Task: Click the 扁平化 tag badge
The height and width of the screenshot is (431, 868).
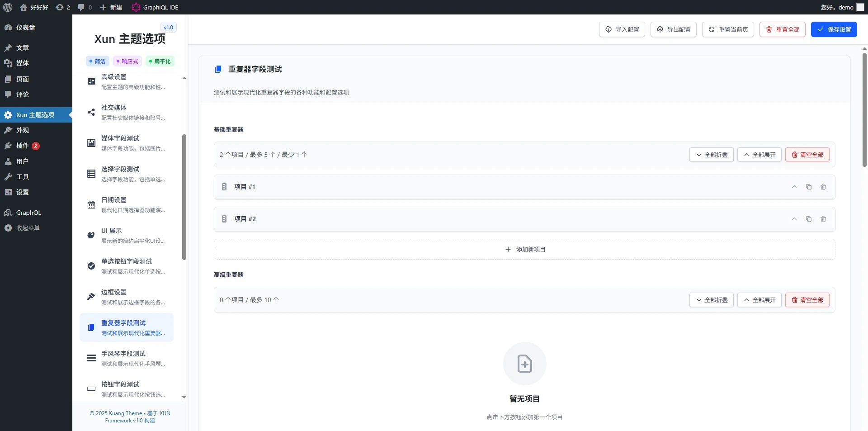Action: tap(160, 61)
